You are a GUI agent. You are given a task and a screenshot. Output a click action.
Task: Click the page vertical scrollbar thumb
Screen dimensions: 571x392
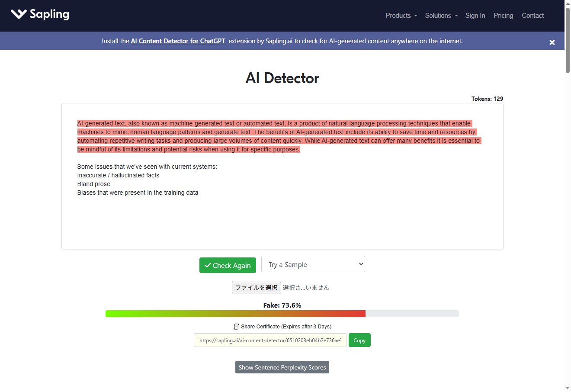[x=568, y=40]
